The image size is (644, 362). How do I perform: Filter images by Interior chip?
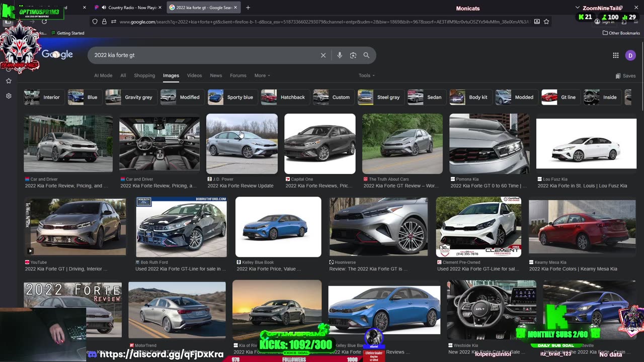[x=44, y=97]
